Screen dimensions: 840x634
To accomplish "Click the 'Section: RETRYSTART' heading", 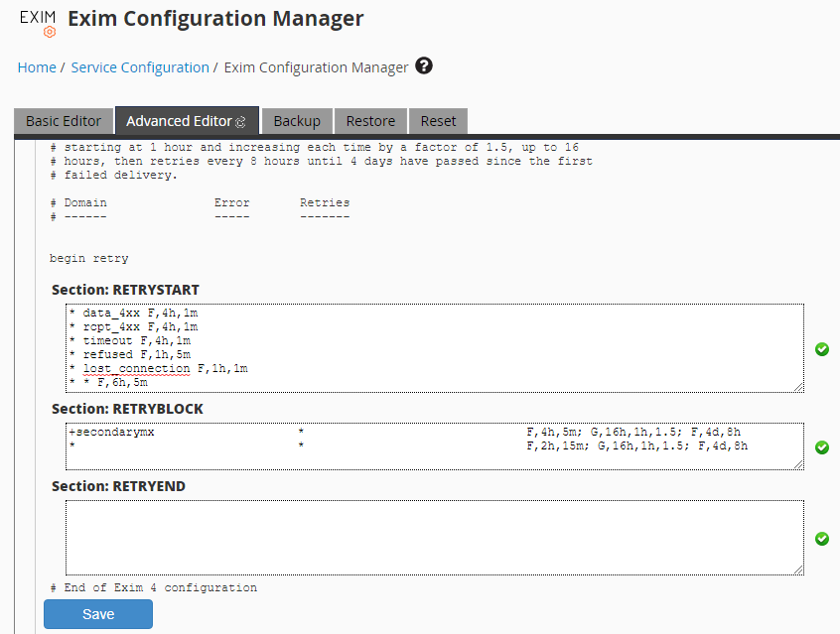I will tap(125, 290).
